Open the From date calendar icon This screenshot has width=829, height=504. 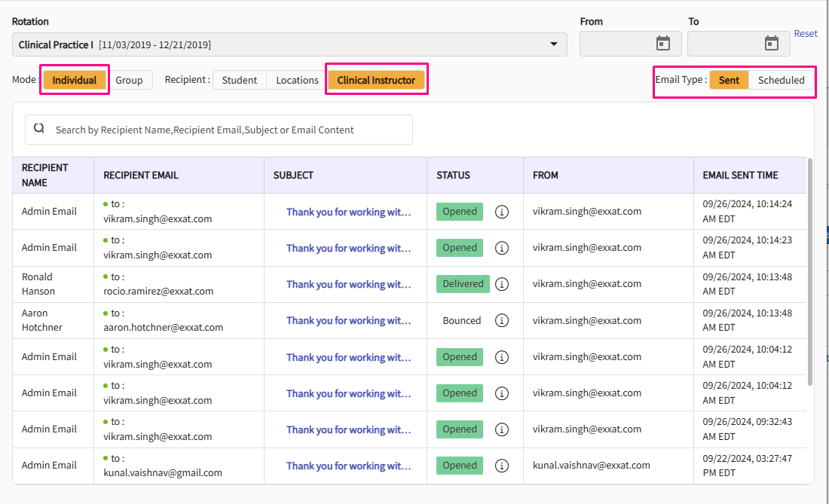(x=663, y=44)
